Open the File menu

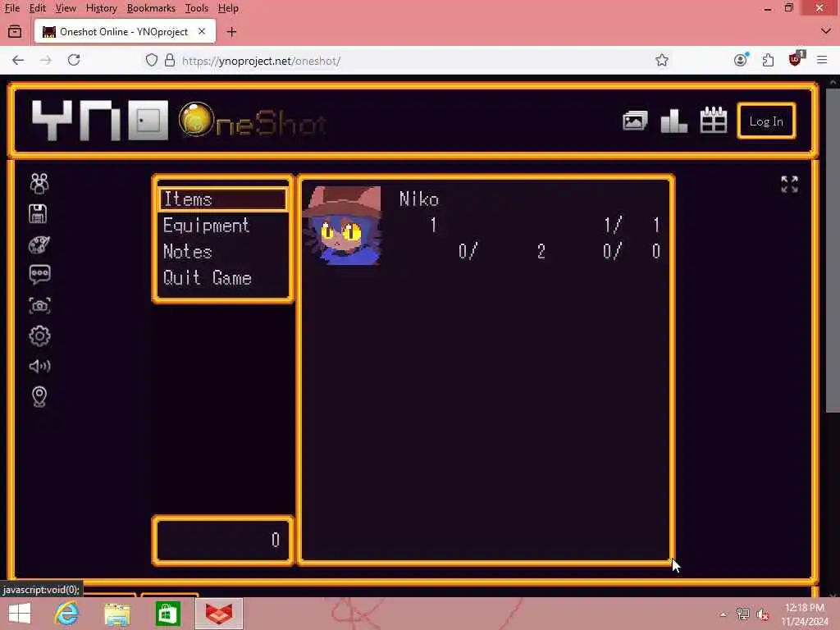tap(11, 8)
